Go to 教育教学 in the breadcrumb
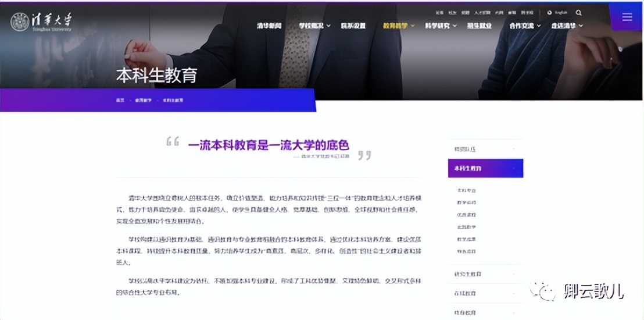Image resolution: width=644 pixels, height=320 pixels. pyautogui.click(x=144, y=100)
